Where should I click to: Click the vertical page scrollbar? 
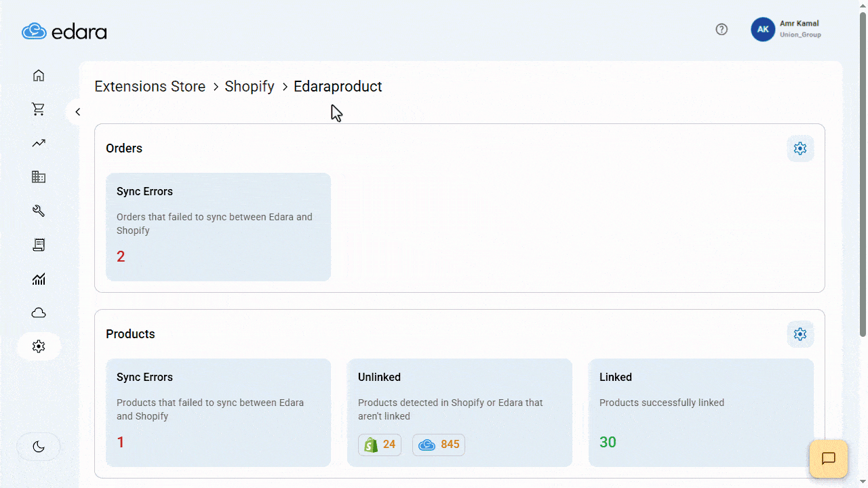[x=863, y=175]
